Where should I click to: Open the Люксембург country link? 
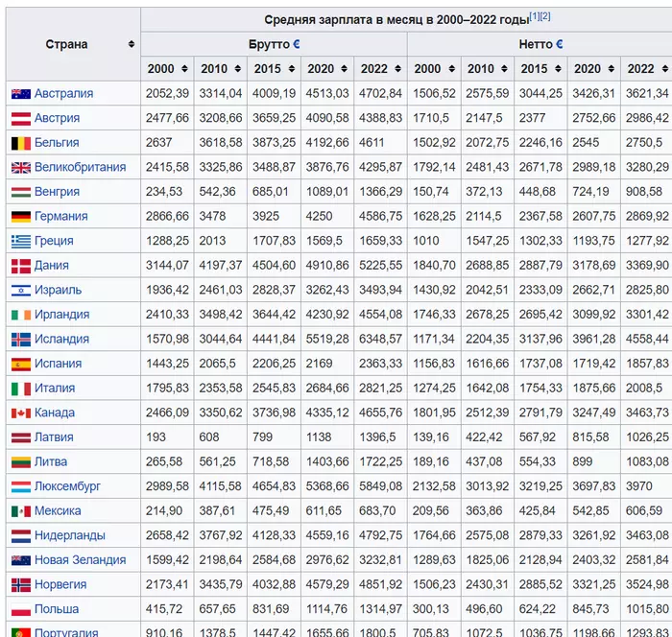click(x=67, y=486)
